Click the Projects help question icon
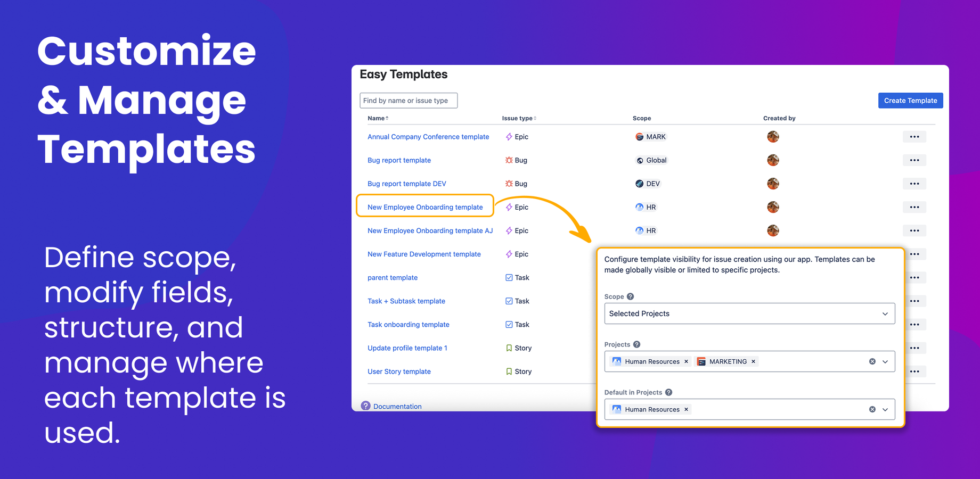The width and height of the screenshot is (980, 479). 636,344
